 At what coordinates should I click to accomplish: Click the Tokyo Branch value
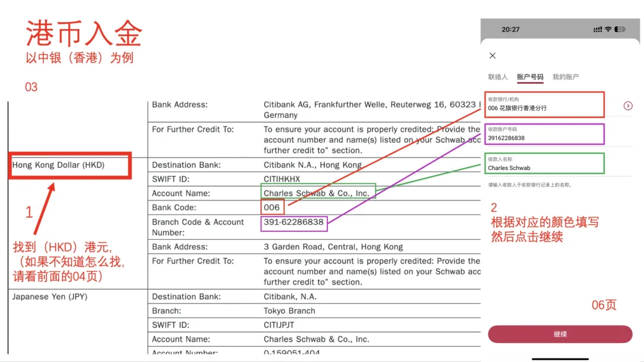tap(290, 311)
